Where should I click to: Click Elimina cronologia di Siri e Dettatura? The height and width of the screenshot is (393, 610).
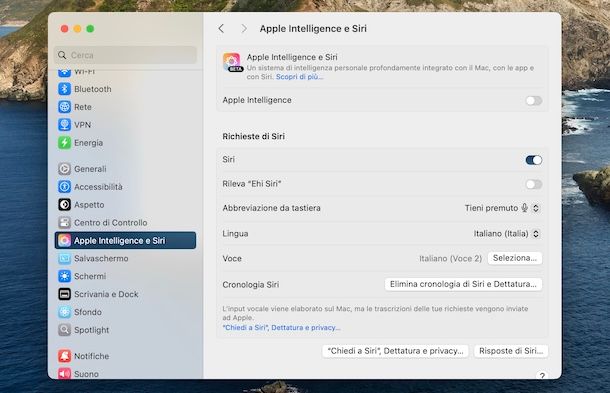coord(463,284)
